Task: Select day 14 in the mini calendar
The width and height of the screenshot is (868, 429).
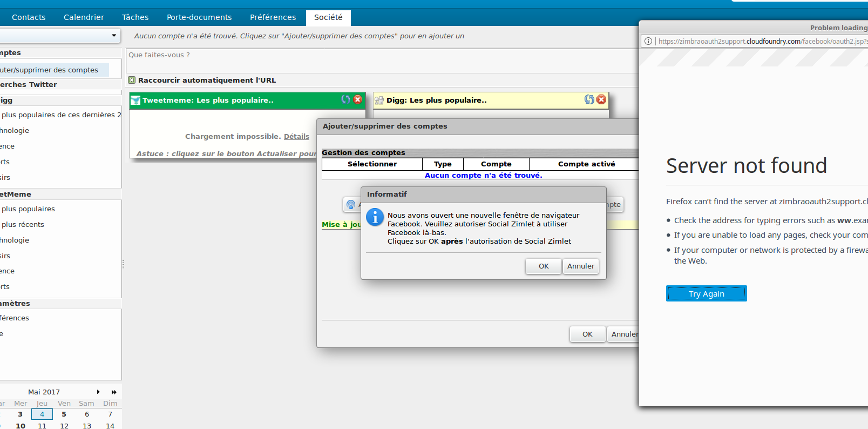Action: 110,426
